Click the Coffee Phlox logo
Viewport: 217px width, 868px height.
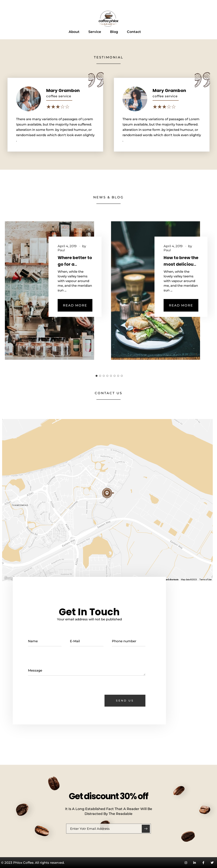pyautogui.click(x=108, y=18)
